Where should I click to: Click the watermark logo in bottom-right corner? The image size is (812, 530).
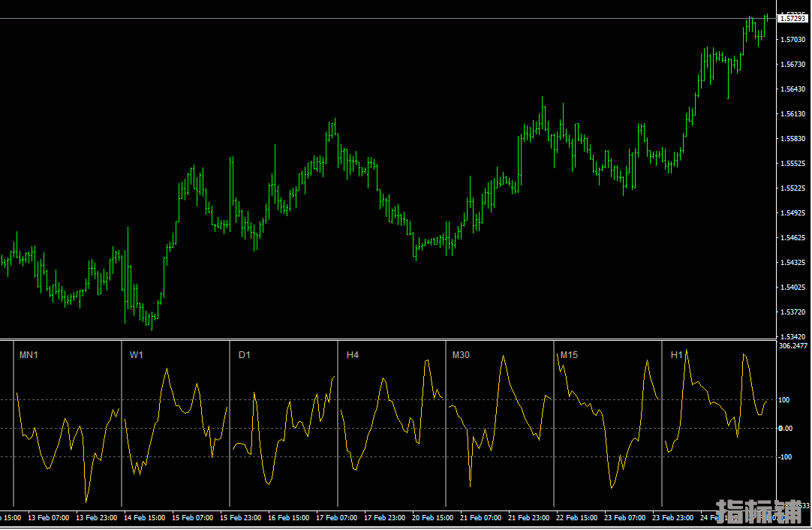coord(759,511)
